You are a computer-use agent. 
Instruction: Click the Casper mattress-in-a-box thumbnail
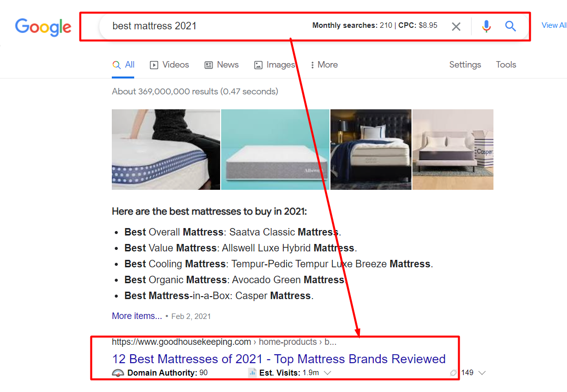click(453, 149)
